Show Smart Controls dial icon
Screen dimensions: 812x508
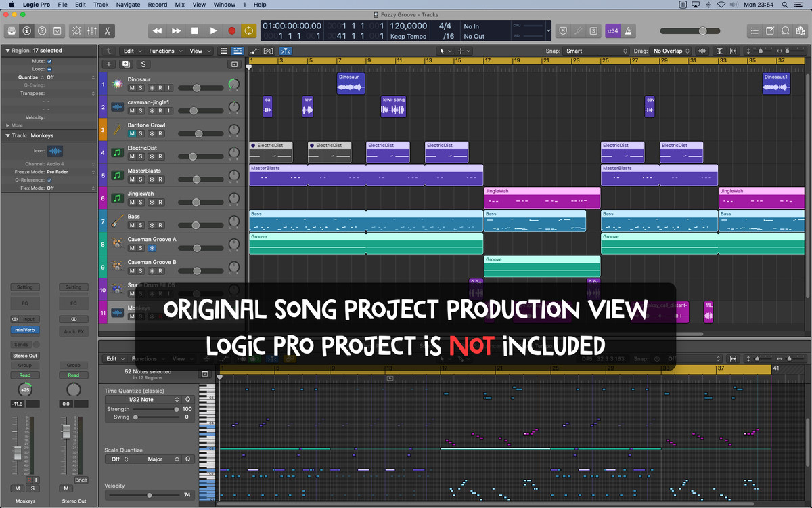[76, 30]
